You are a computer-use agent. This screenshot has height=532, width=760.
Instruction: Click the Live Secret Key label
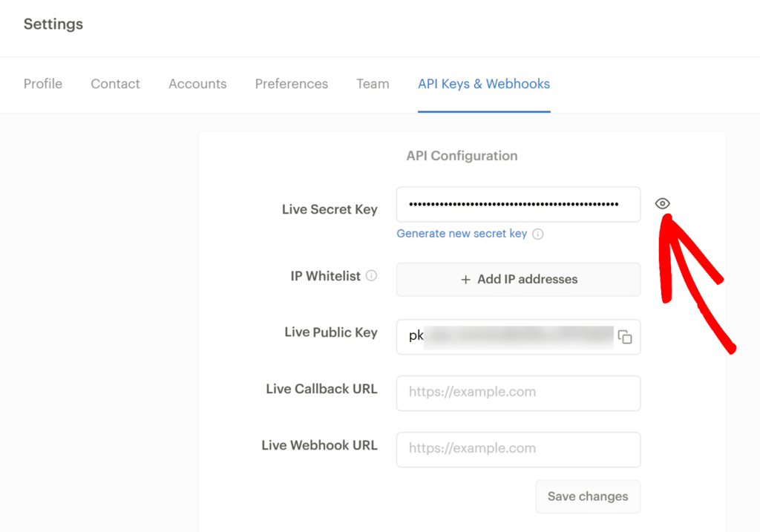[x=330, y=209]
